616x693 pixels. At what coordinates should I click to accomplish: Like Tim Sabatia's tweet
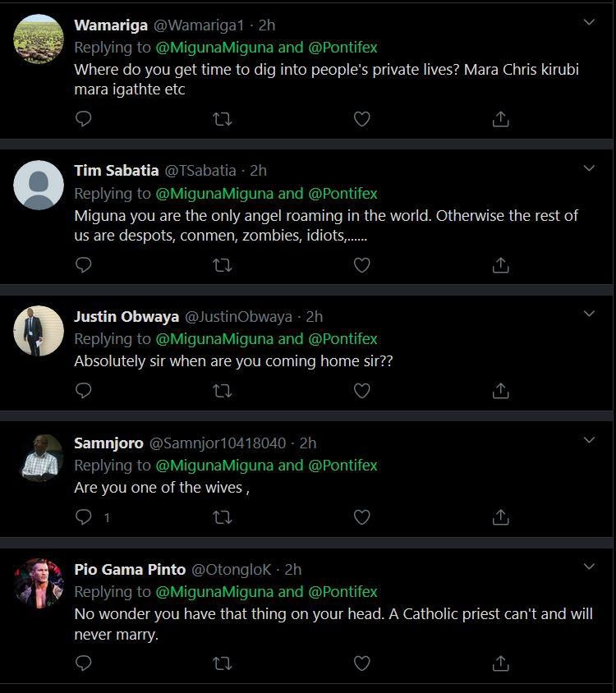(361, 265)
